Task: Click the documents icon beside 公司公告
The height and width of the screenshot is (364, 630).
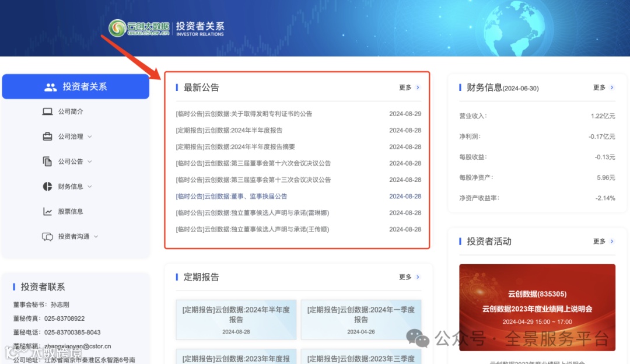Action: click(x=47, y=161)
